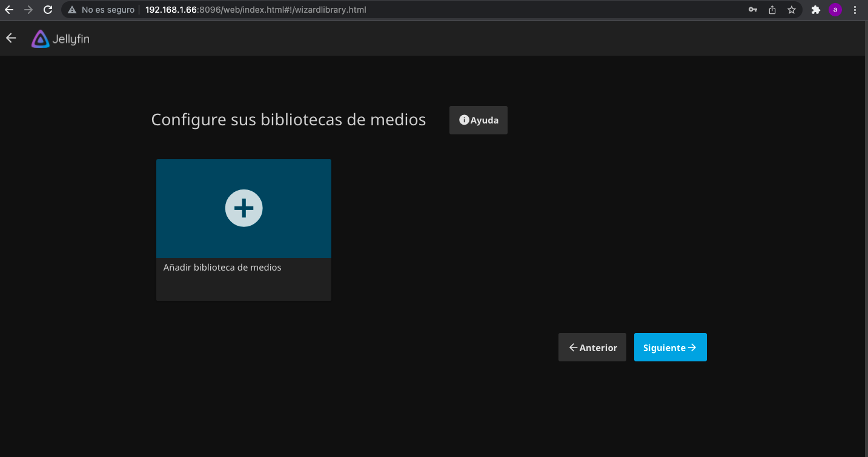Click the browser forward arrow
This screenshot has height=457, width=868.
[28, 10]
